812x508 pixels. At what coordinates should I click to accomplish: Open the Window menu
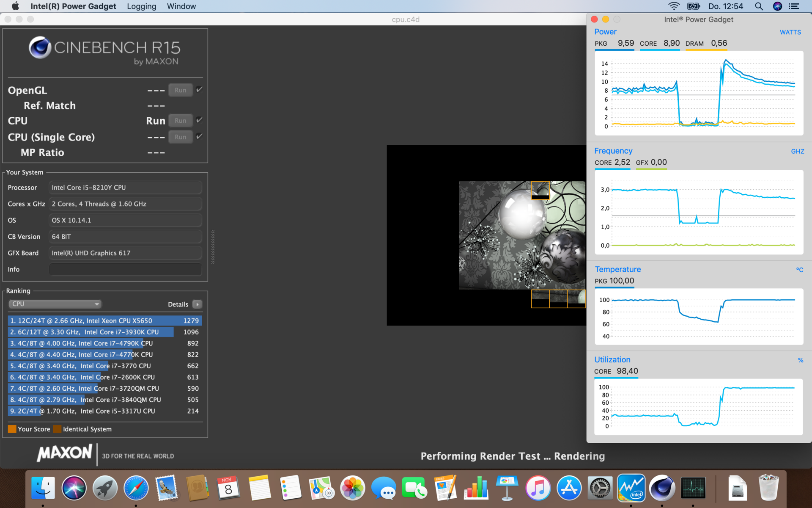(x=181, y=6)
